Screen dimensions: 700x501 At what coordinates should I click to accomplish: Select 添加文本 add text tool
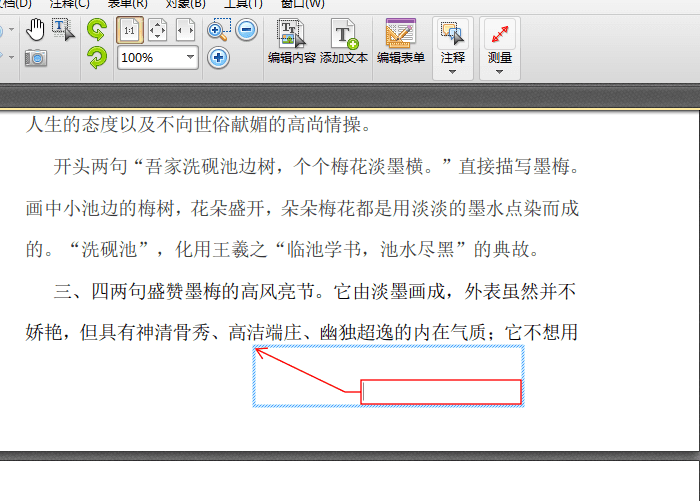pyautogui.click(x=344, y=42)
